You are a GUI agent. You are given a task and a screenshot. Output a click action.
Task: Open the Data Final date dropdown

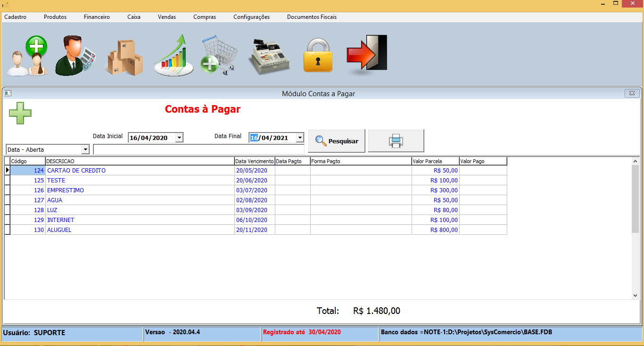[300, 137]
